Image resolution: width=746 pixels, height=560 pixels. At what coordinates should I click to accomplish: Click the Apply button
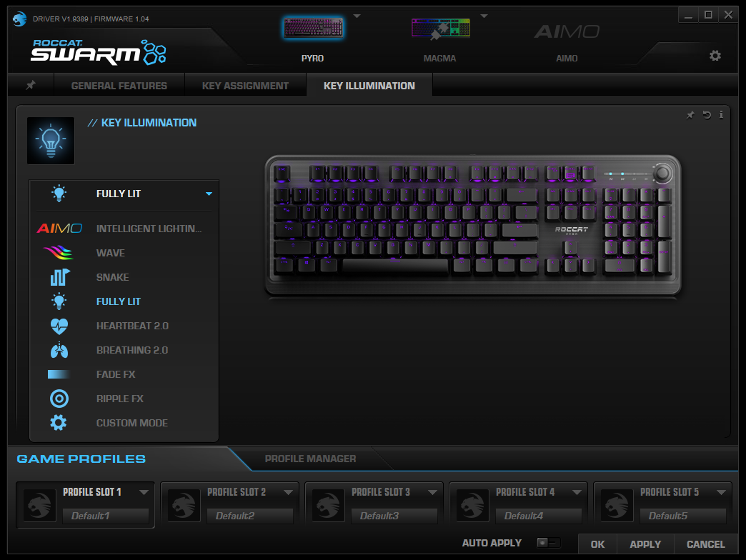pos(645,544)
